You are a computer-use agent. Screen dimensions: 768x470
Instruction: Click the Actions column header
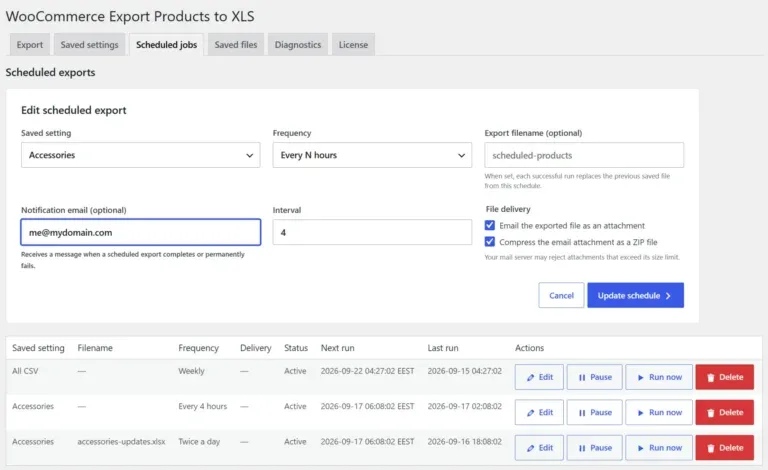(529, 348)
